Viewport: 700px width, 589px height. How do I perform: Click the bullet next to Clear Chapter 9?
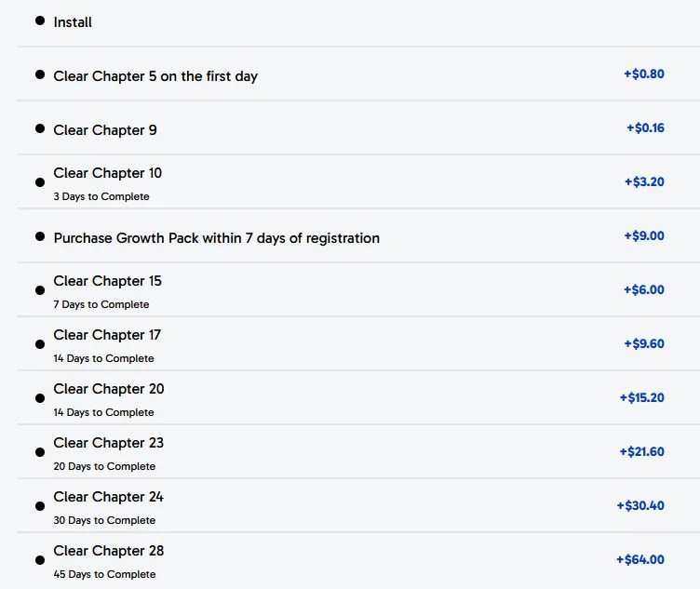pos(40,128)
